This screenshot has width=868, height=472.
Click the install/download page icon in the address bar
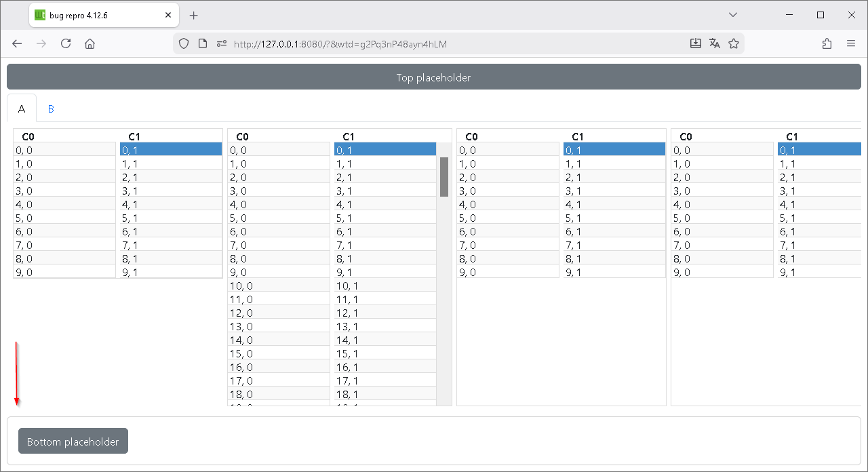pos(695,43)
